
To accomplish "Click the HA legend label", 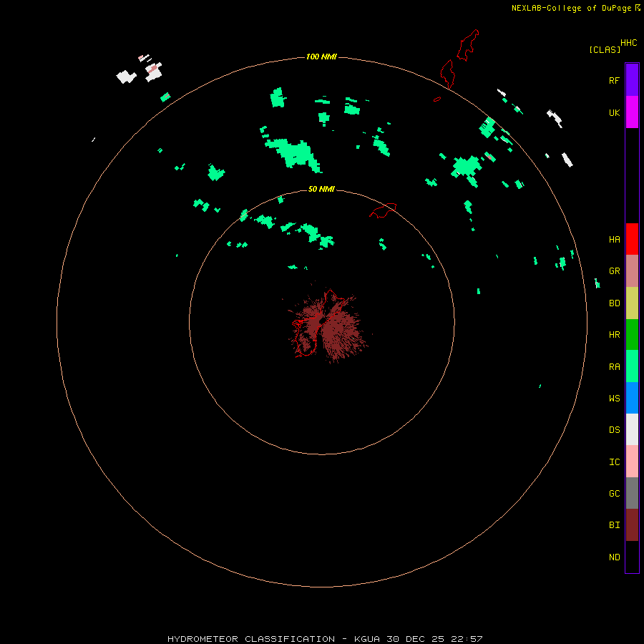I will click(614, 240).
